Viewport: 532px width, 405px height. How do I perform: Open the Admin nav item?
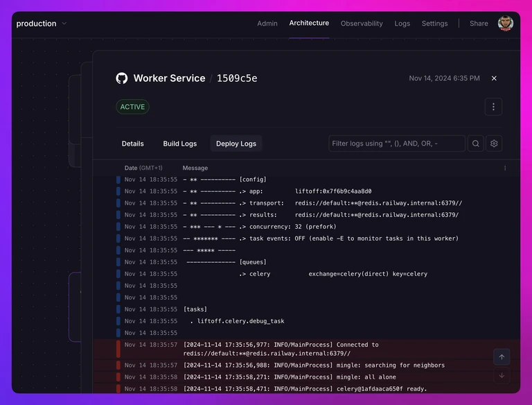267,24
